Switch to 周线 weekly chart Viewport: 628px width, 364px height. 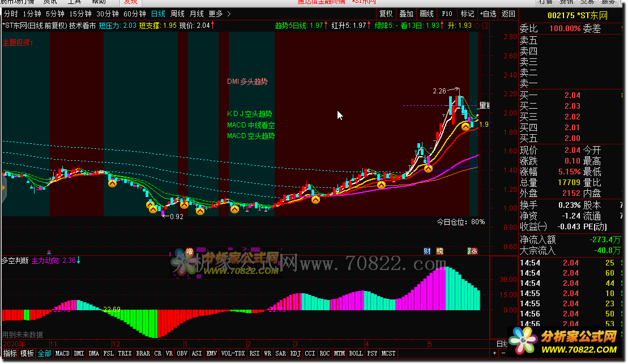pyautogui.click(x=177, y=14)
